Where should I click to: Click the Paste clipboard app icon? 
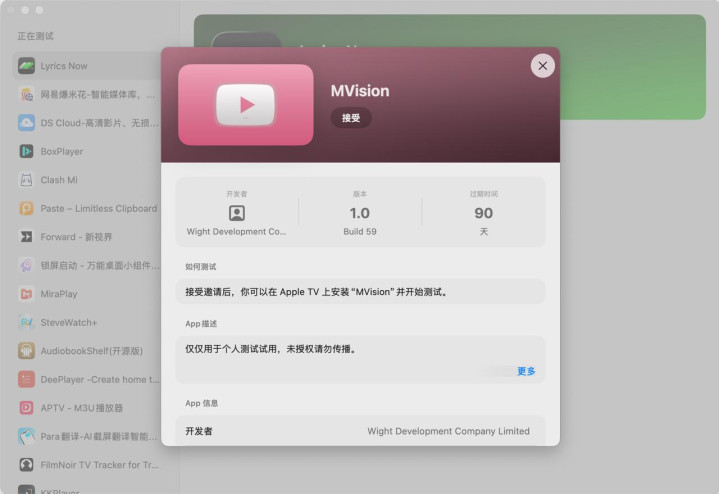tap(26, 208)
